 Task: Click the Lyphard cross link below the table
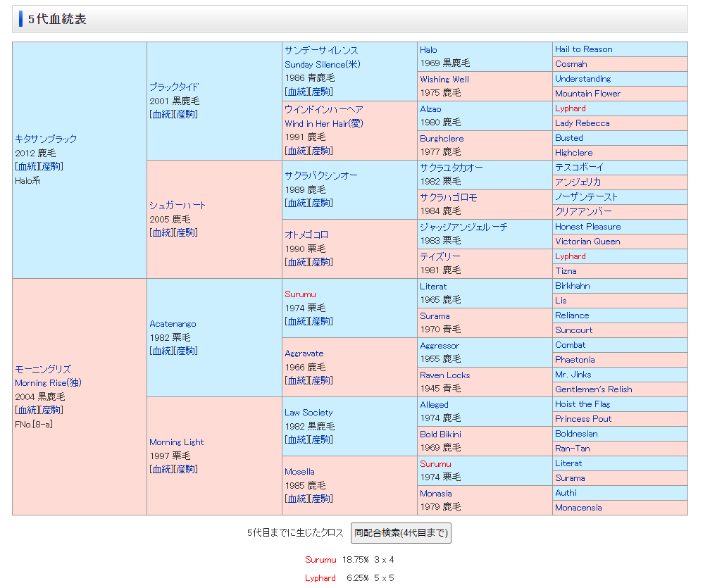tap(320, 577)
